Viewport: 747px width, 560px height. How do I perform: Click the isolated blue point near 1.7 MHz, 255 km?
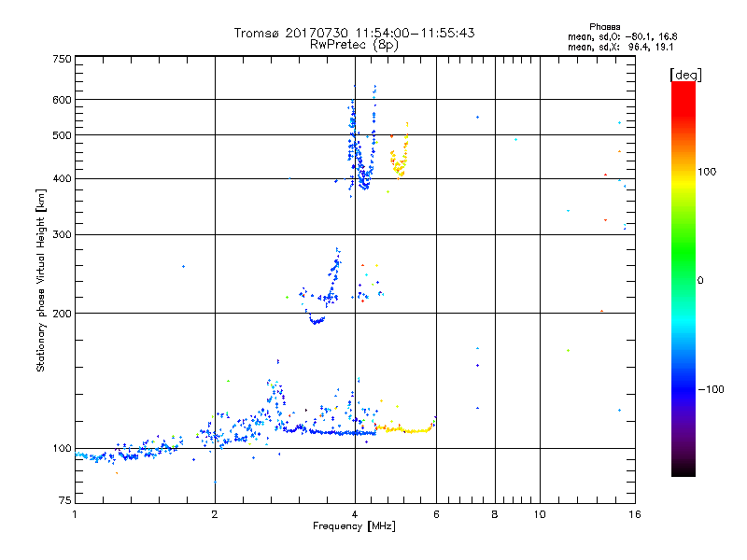pos(183,267)
